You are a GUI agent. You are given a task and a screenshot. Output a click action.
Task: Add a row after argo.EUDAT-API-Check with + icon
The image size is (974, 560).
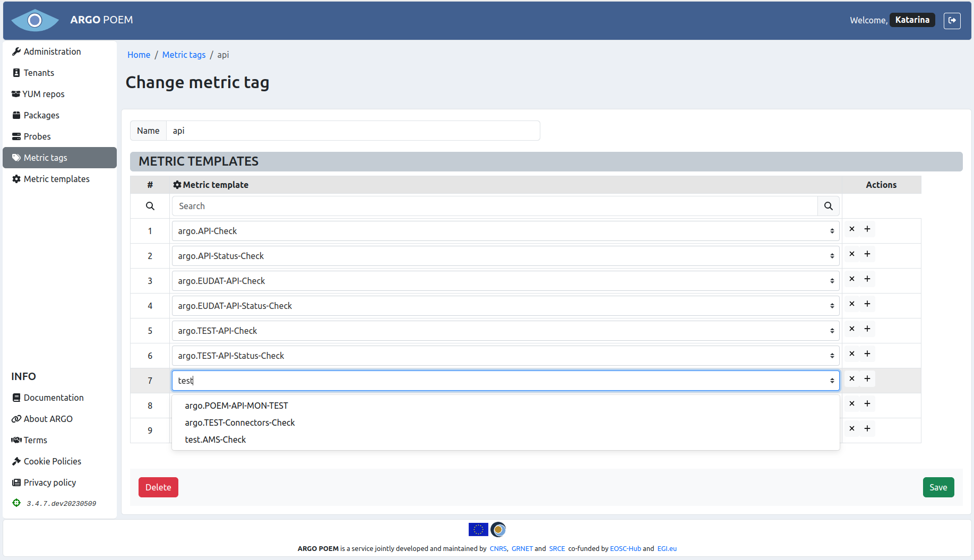(x=867, y=279)
